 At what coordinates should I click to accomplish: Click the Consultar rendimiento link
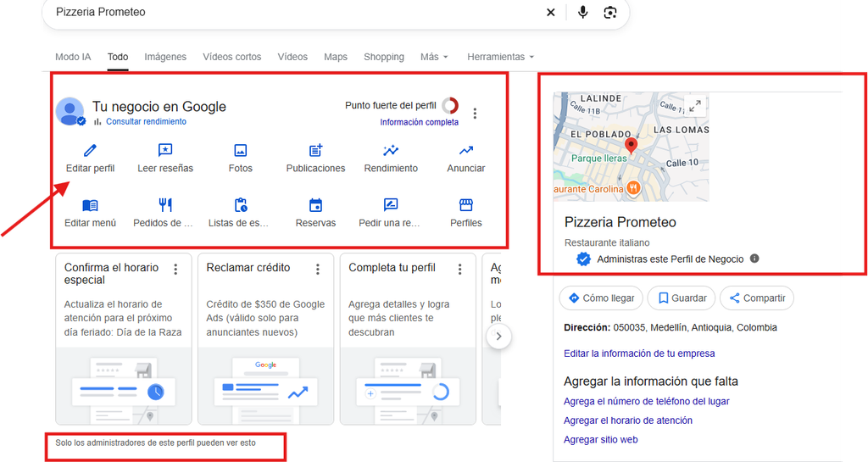(x=146, y=122)
